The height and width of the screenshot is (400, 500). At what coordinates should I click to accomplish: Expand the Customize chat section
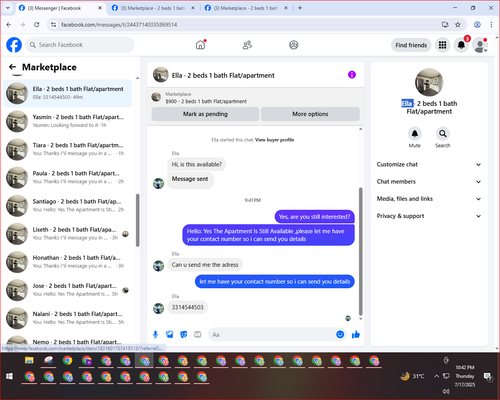click(x=429, y=164)
